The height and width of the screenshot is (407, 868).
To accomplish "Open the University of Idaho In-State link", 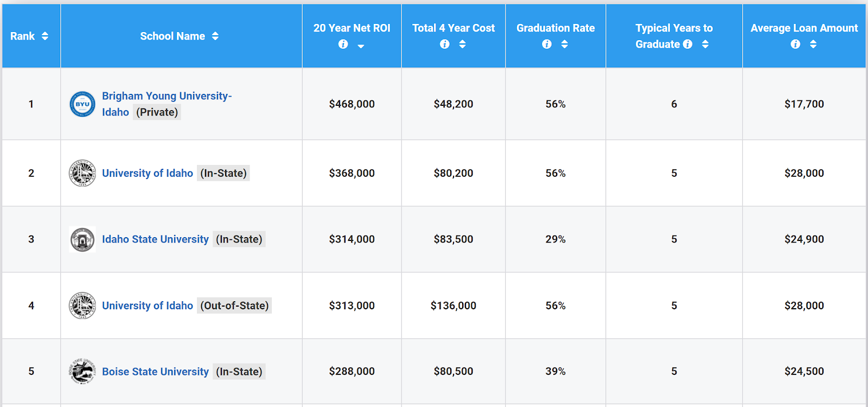I will pos(148,173).
